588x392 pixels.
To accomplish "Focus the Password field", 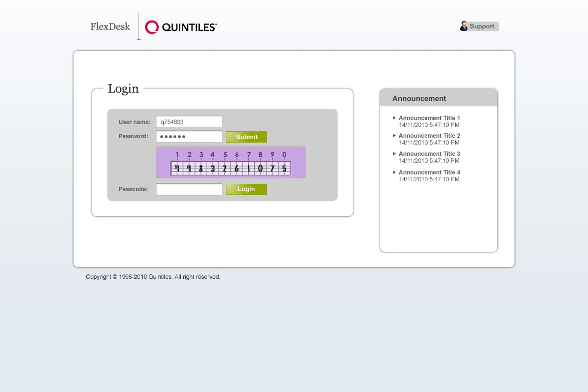I will [x=189, y=137].
